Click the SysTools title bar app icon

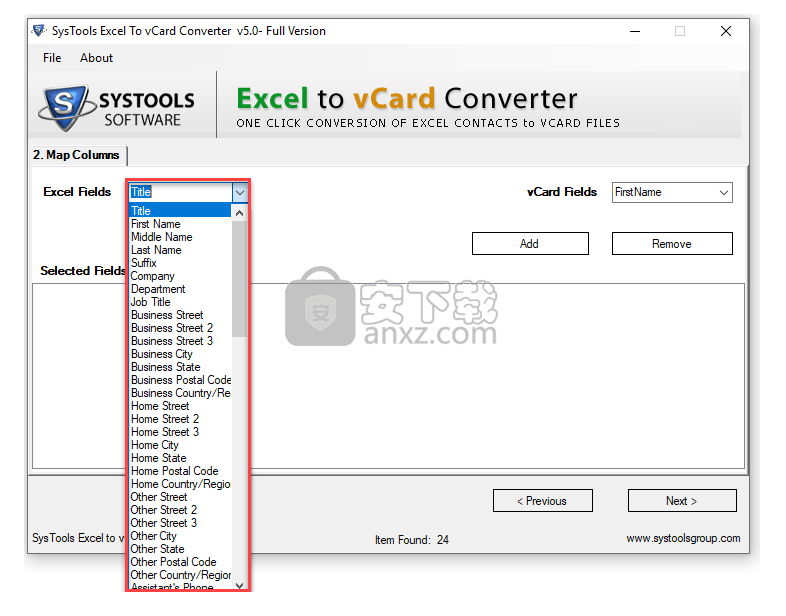tap(39, 31)
